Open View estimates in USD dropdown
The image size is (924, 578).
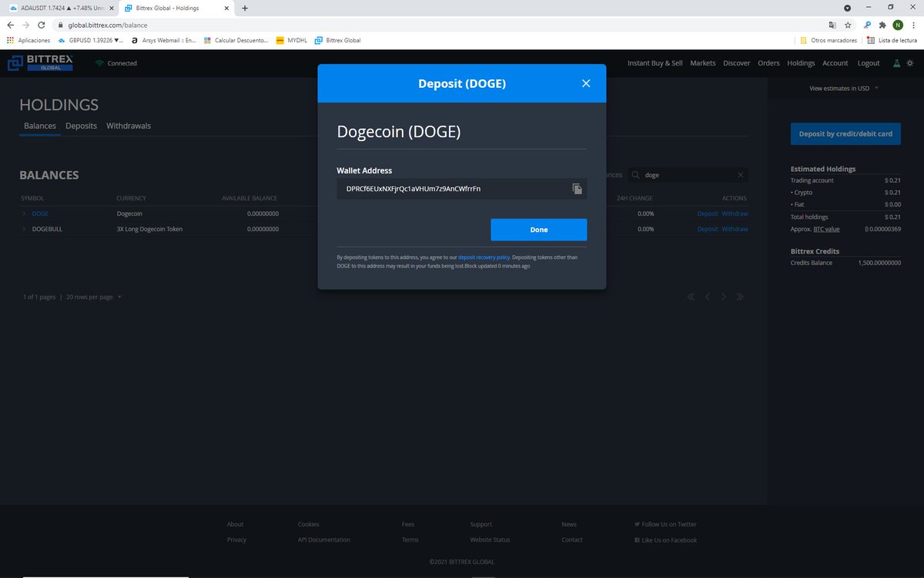pos(844,89)
